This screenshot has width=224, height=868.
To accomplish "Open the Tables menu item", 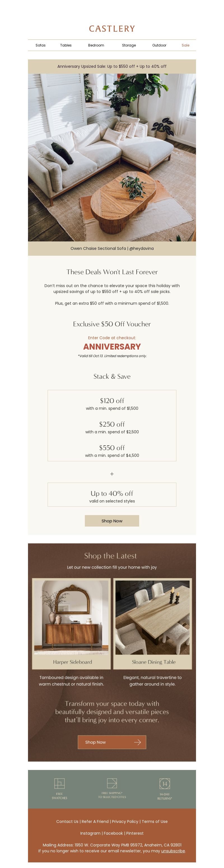I will click(66, 45).
